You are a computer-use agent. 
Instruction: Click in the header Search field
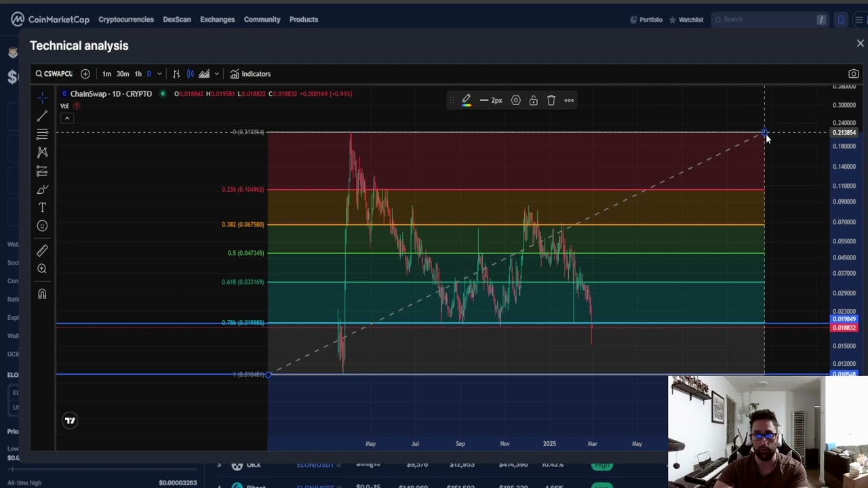pyautogui.click(x=770, y=20)
